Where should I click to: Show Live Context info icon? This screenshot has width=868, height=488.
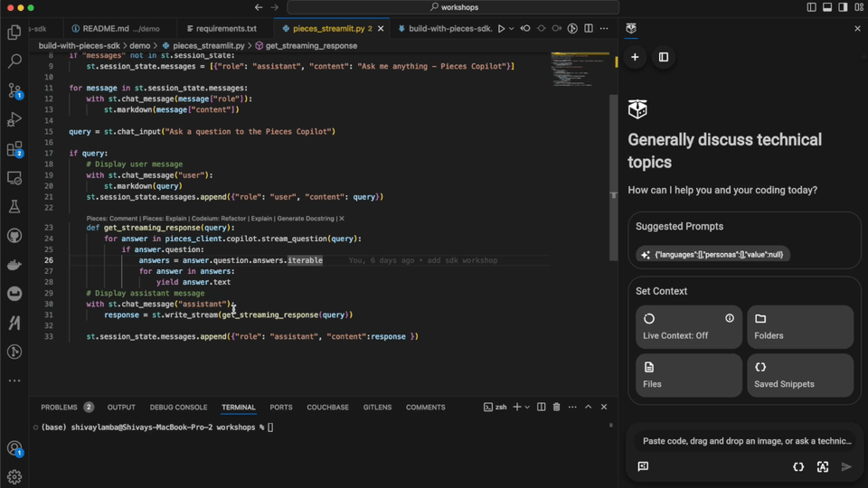tap(730, 318)
